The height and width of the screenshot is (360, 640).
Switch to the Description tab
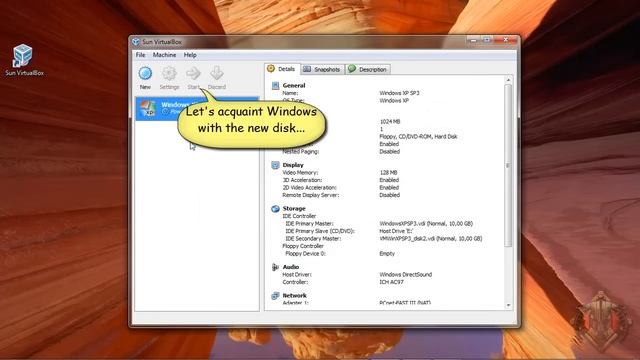368,69
